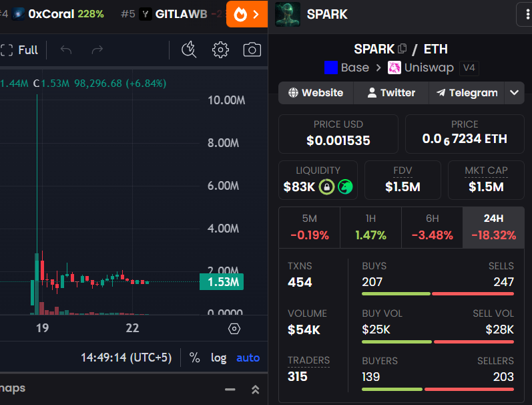Expand more social links chevron
The image size is (532, 405).
click(x=515, y=93)
